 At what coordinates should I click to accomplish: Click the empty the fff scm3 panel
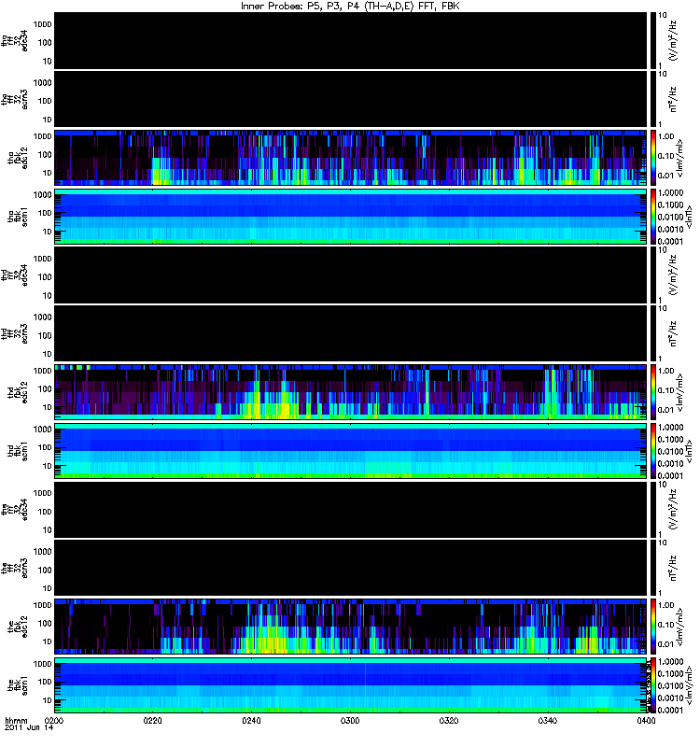(x=351, y=568)
